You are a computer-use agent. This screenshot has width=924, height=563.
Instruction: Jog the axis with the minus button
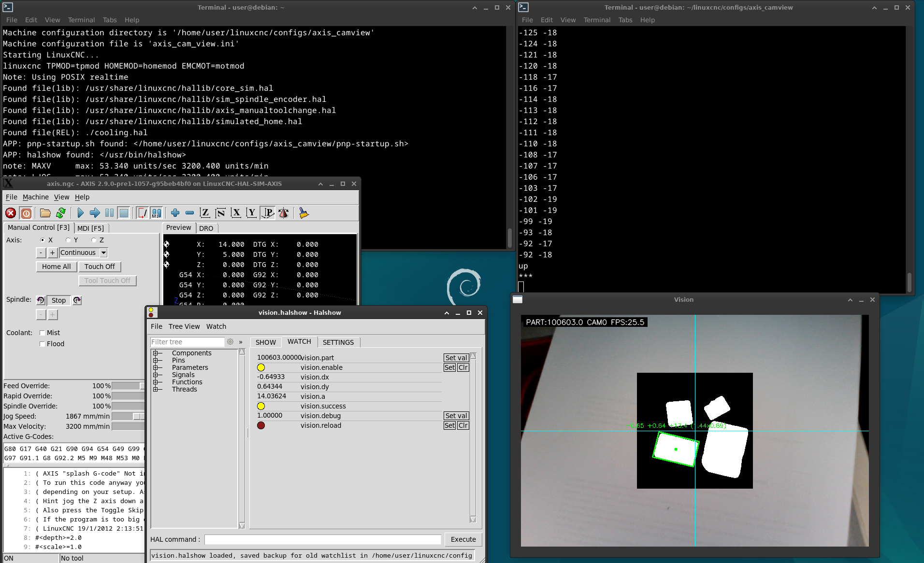pyautogui.click(x=41, y=253)
